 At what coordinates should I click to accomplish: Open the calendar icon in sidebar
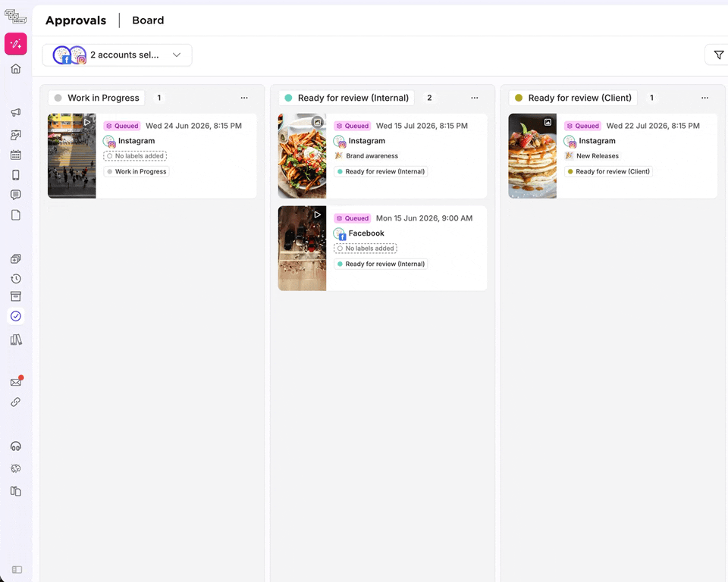[16, 155]
